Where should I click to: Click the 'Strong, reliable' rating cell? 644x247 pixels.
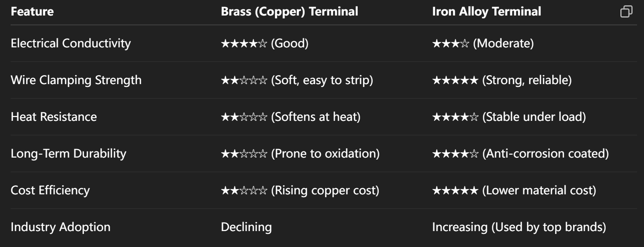tap(502, 80)
